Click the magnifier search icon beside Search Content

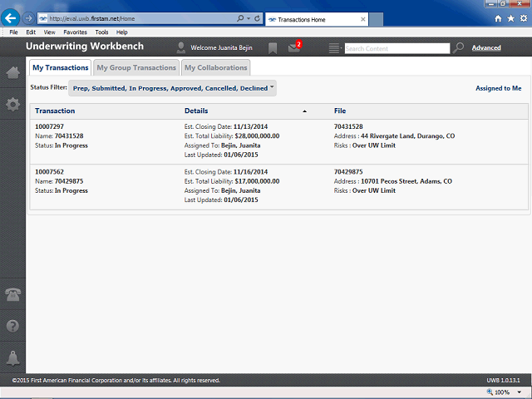pyautogui.click(x=458, y=48)
